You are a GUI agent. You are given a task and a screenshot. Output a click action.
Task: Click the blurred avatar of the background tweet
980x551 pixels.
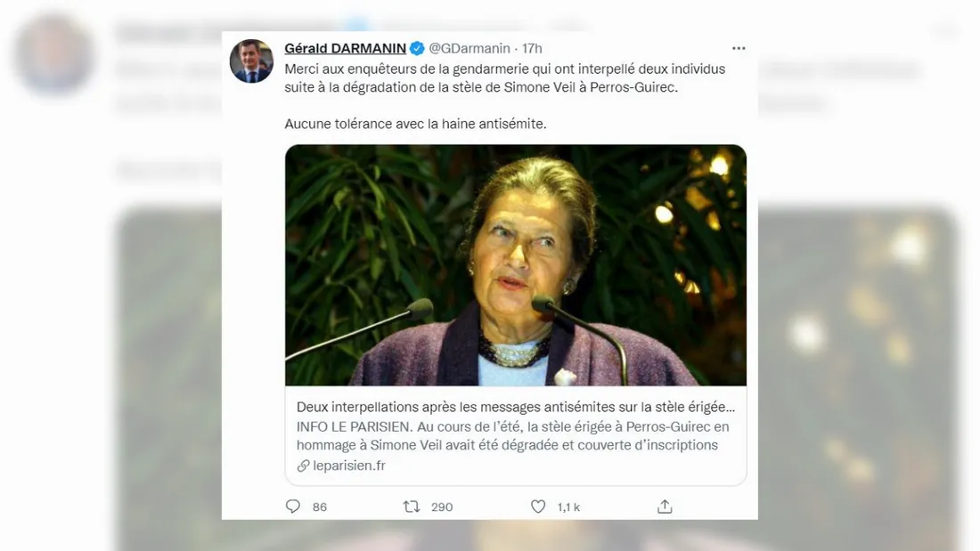(53, 53)
